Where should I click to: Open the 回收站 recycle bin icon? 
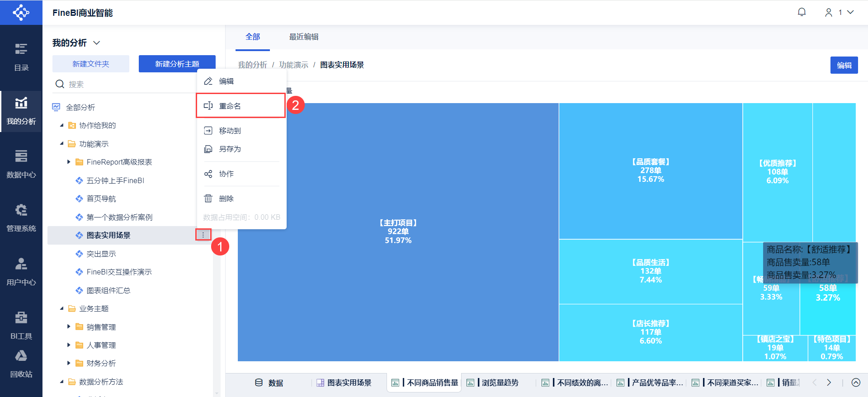click(21, 356)
